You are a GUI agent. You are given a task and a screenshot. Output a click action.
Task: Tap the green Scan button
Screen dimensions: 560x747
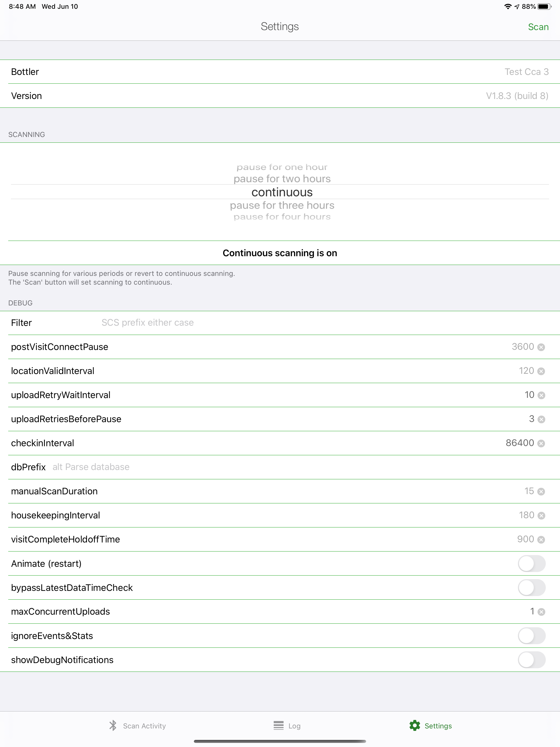(538, 27)
